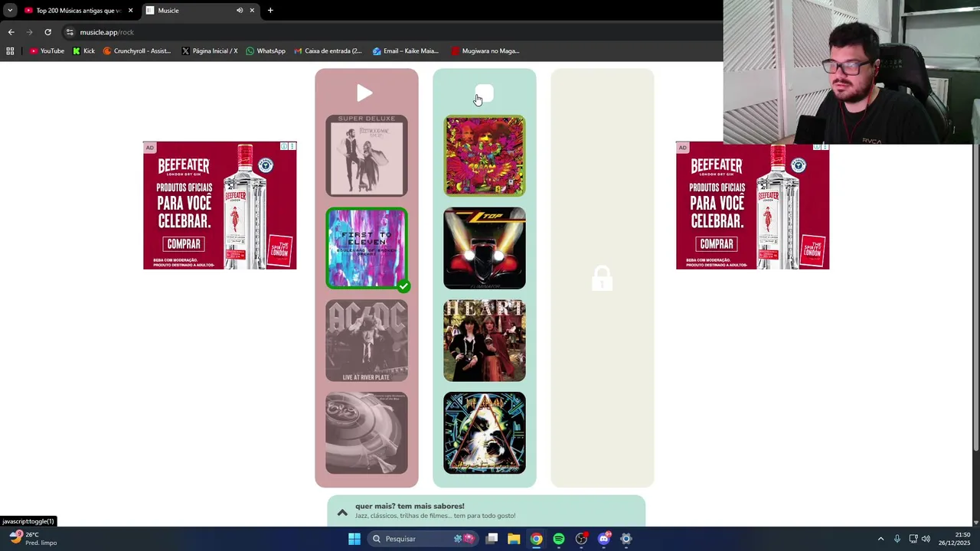Play the first column's track
The width and height of the screenshot is (980, 551).
coord(365,93)
